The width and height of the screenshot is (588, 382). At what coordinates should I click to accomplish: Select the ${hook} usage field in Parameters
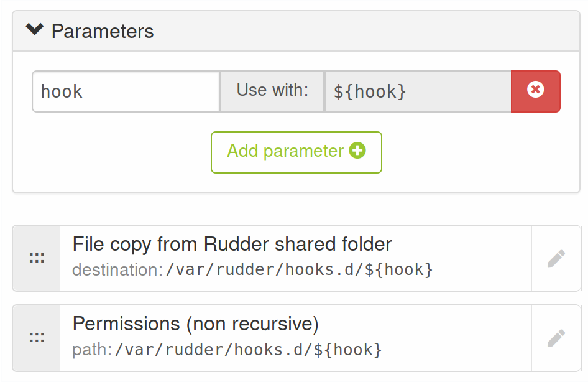pos(417,91)
